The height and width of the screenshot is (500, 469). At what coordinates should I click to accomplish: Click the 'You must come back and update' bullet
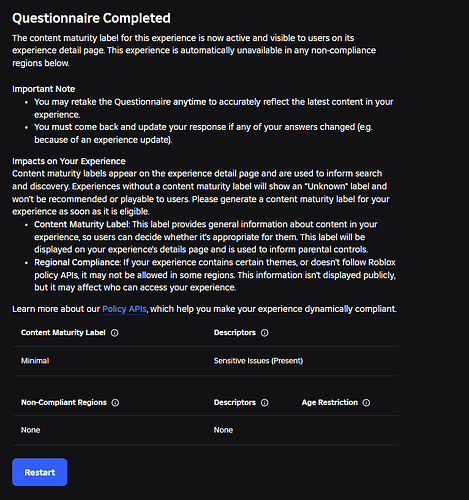pos(203,133)
